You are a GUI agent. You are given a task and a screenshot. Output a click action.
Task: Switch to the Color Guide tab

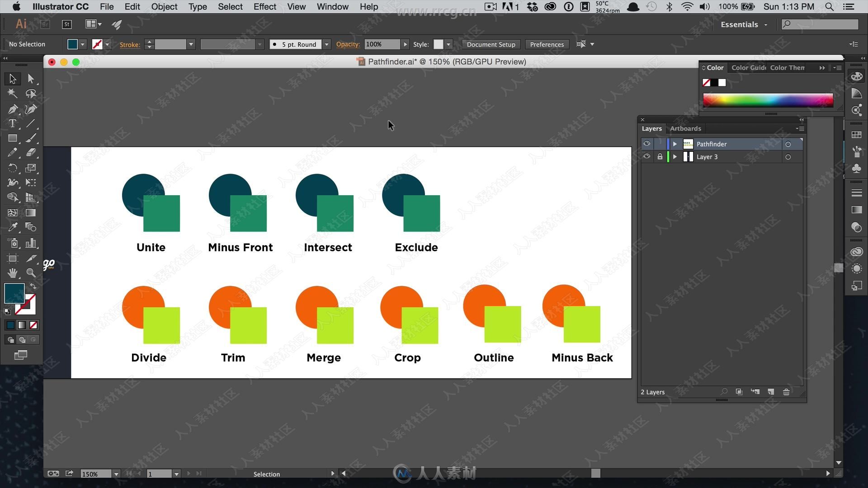click(748, 67)
